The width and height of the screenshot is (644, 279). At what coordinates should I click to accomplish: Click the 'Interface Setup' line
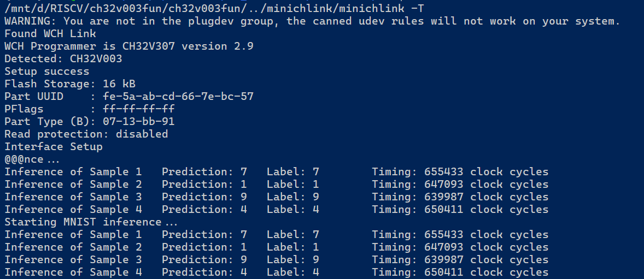54,147
